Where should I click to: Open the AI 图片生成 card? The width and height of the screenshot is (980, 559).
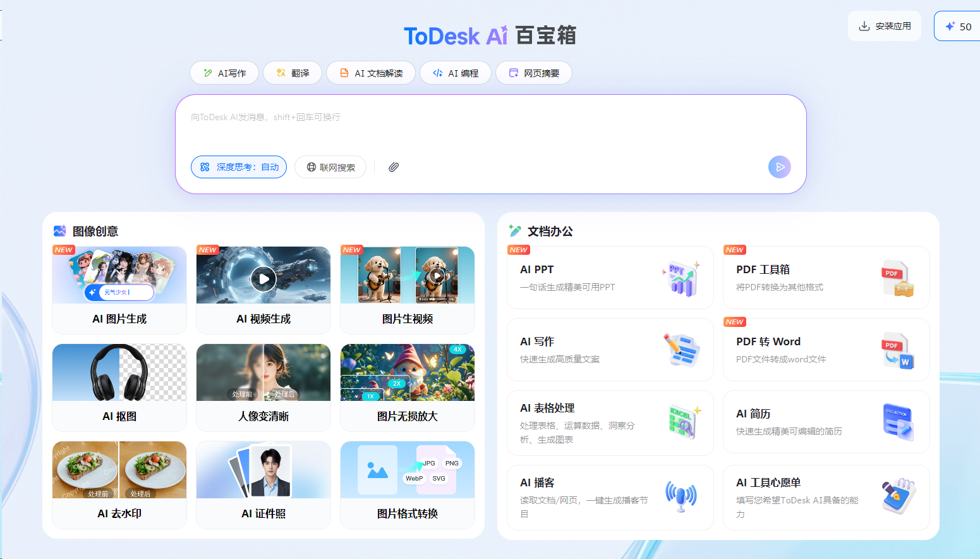[x=119, y=290]
